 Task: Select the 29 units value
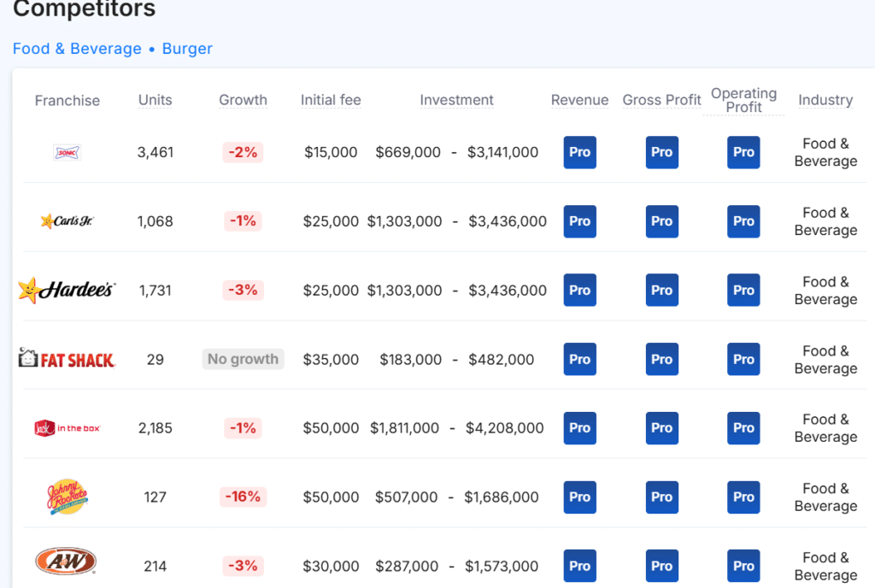[156, 359]
